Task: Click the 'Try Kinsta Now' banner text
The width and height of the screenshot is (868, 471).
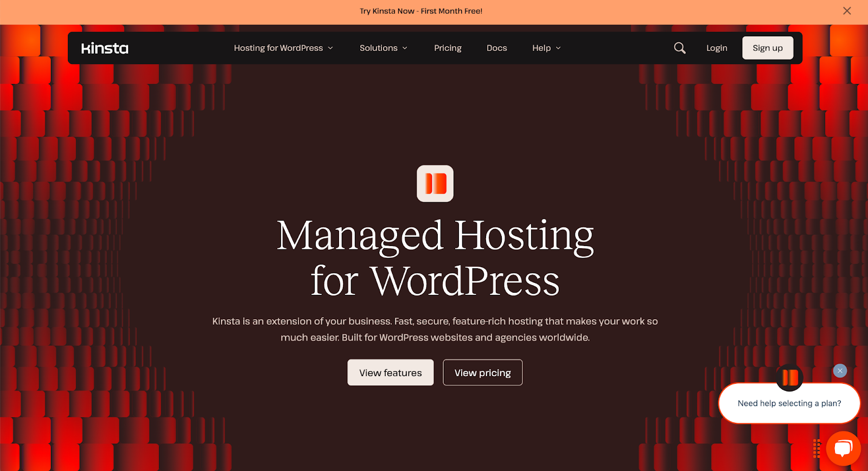Action: pos(421,11)
